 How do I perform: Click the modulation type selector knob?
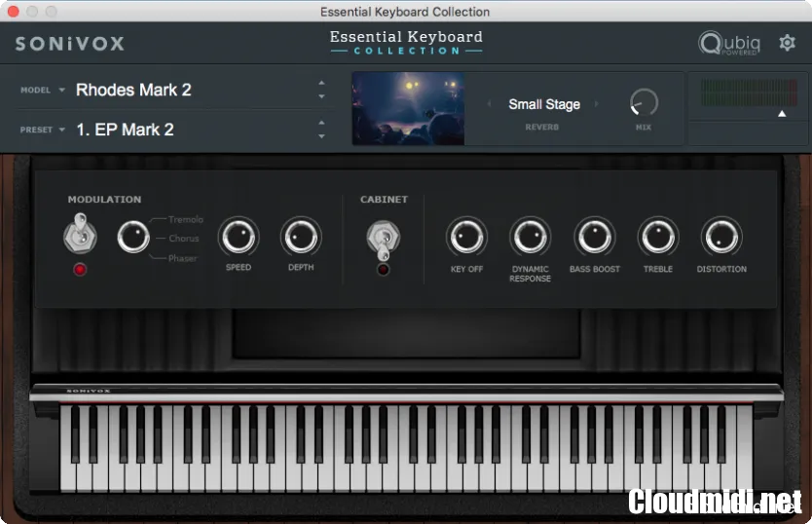[x=133, y=237]
